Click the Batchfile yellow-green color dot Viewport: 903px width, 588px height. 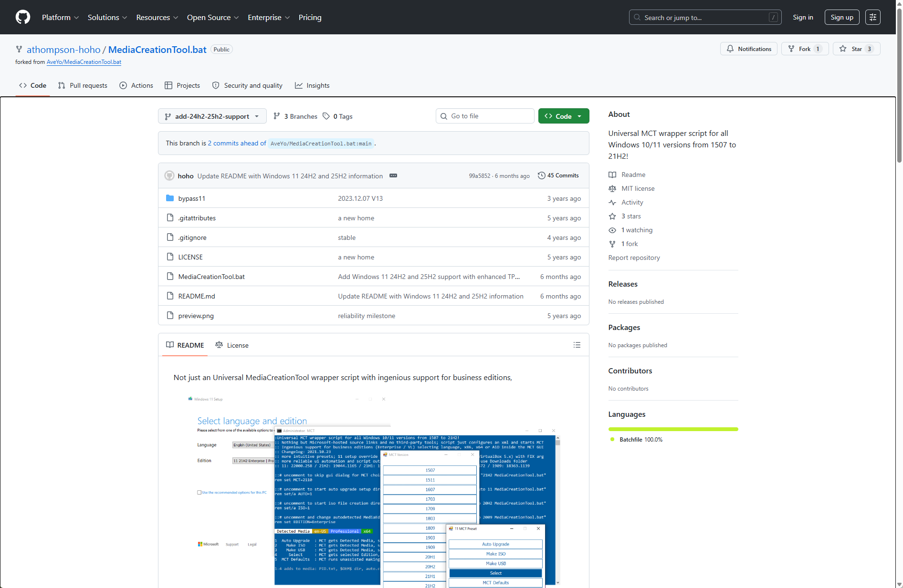pyautogui.click(x=612, y=439)
